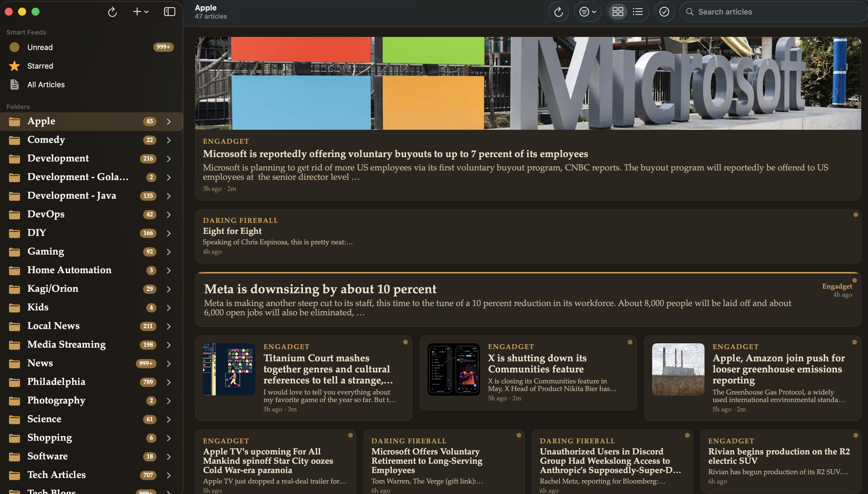The image size is (868, 494).
Task: Open the Development - Gola... folder
Action: (91, 177)
